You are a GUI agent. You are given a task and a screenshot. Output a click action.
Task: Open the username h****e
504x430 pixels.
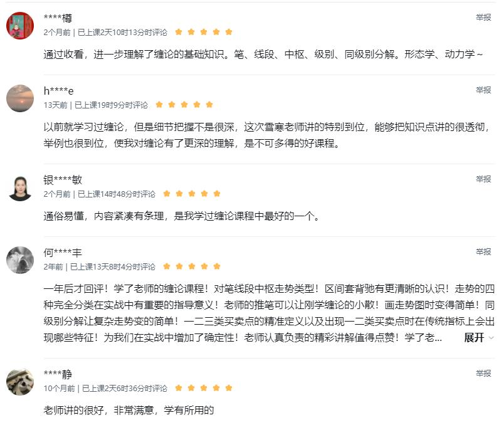coord(58,91)
